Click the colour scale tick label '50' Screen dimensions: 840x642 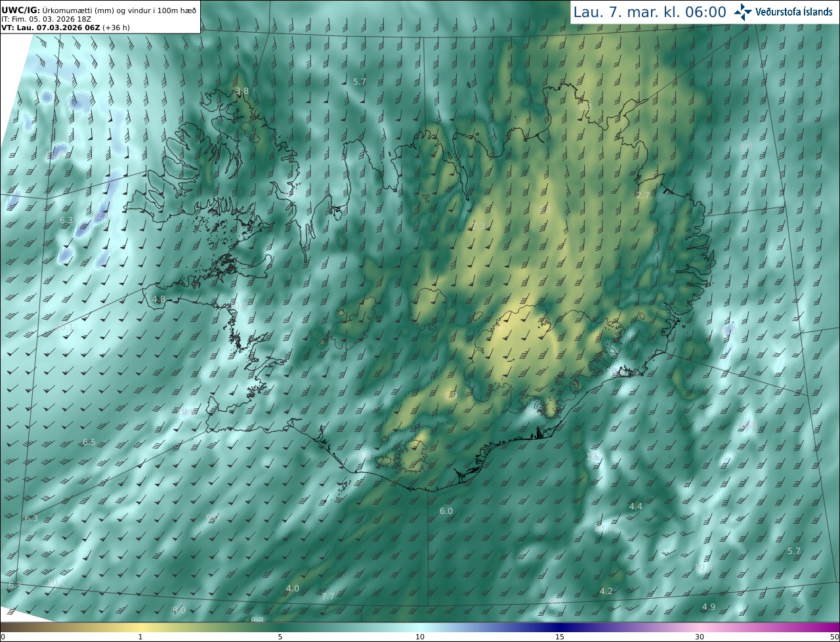[x=834, y=637]
